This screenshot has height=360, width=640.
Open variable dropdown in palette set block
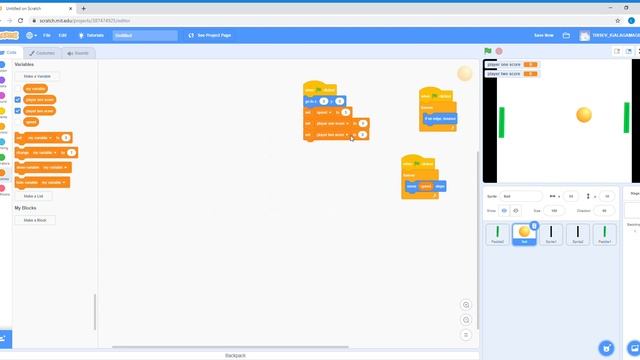point(40,138)
